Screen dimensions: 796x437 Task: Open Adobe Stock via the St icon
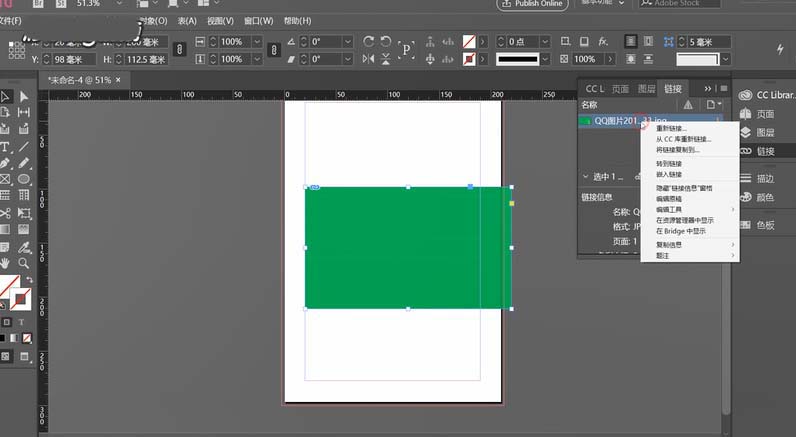(60, 3)
